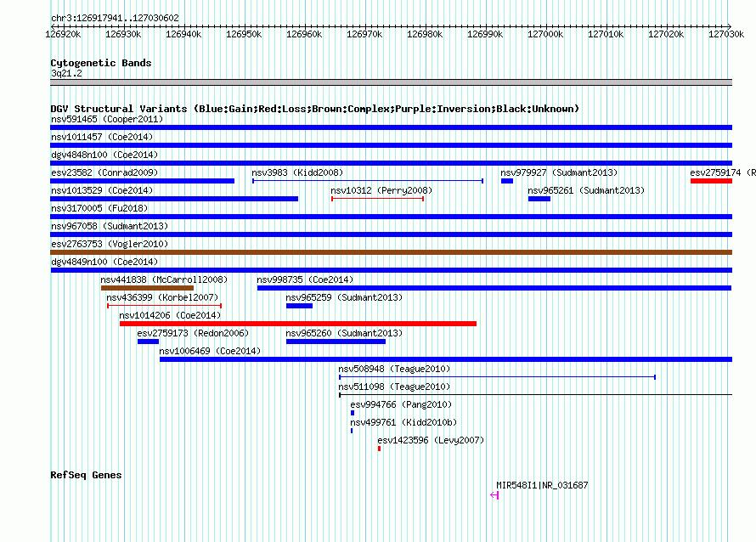Click nsv436399 (Korbel2007) label
Viewport: 756px width, 542px height.
point(162,297)
